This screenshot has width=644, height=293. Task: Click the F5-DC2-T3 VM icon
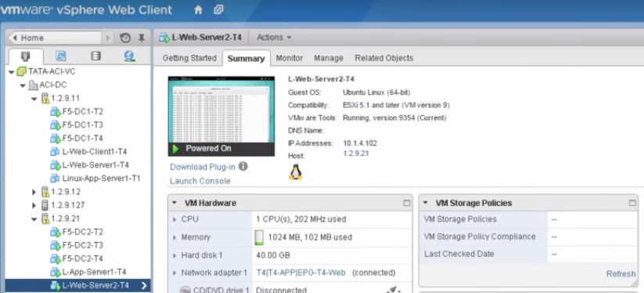[x=56, y=245]
